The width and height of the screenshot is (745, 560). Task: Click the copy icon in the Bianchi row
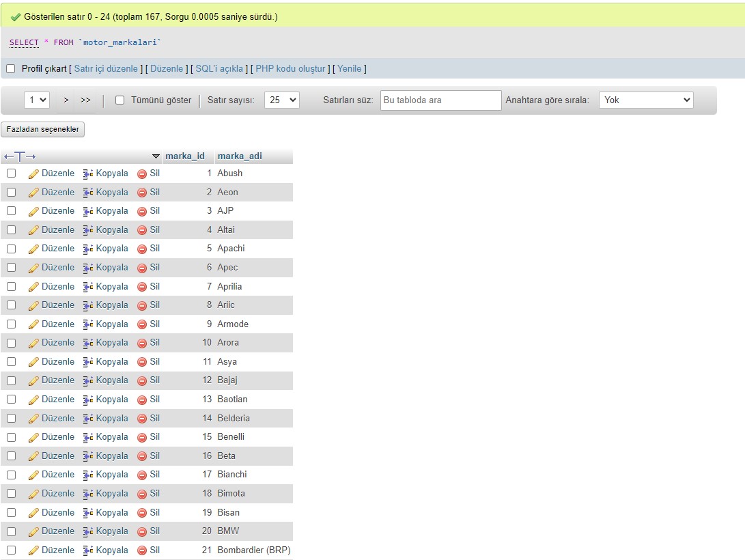pyautogui.click(x=88, y=475)
